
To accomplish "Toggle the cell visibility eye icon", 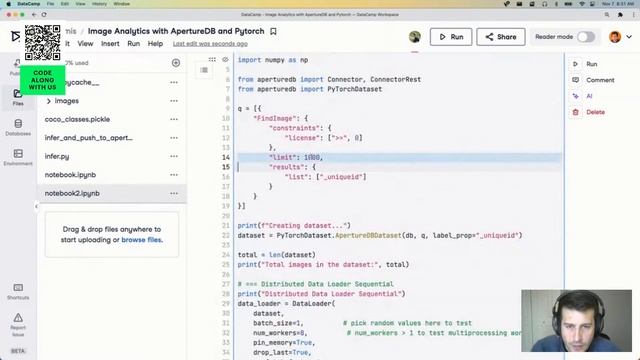I will tap(225, 60).
